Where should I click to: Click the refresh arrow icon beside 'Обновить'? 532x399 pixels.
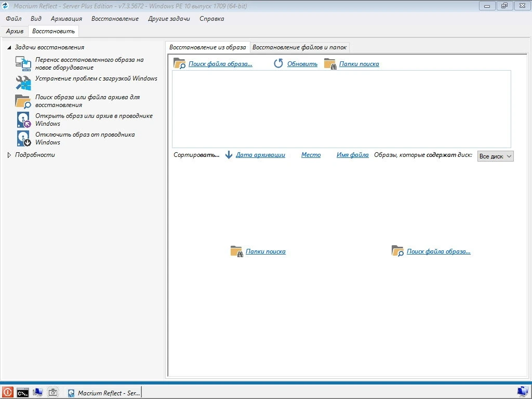click(x=278, y=63)
